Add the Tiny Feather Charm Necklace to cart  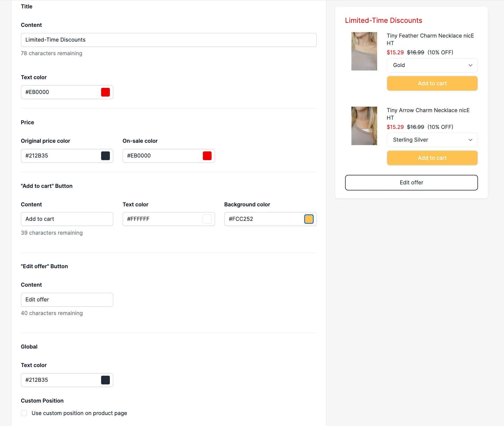pos(432,84)
